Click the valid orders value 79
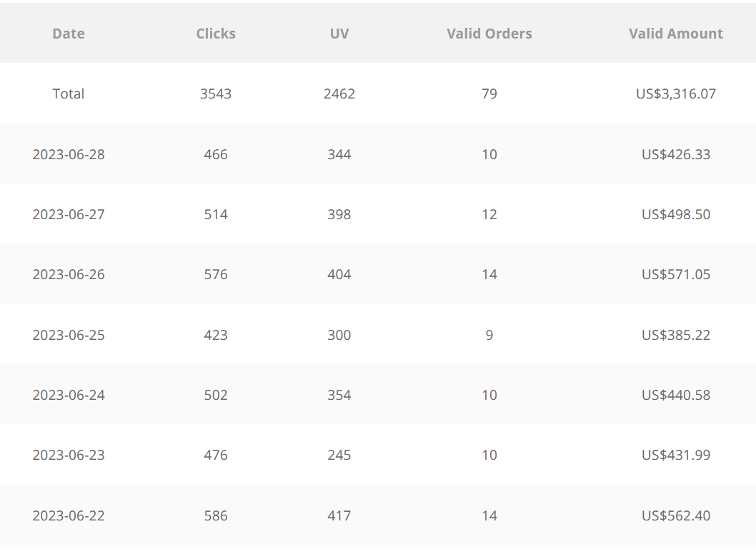This screenshot has height=559, width=756. click(x=489, y=94)
